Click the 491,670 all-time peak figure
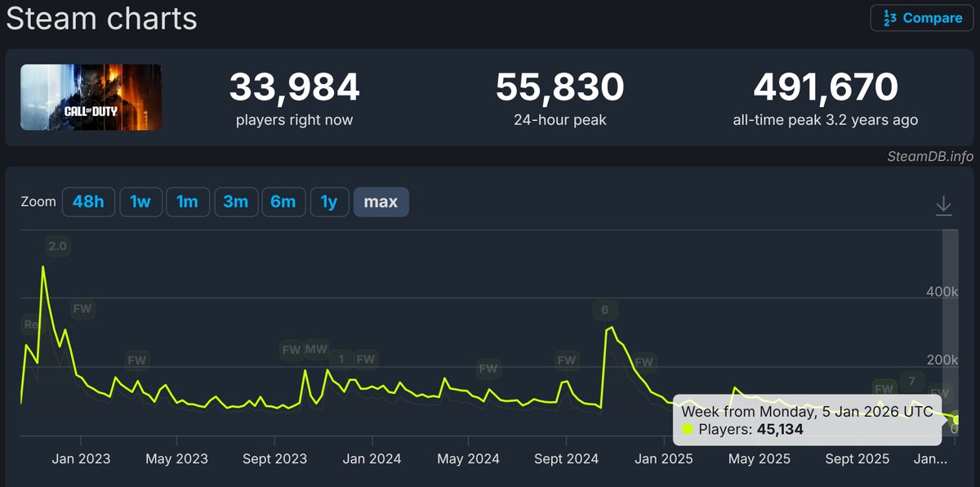 pyautogui.click(x=826, y=87)
